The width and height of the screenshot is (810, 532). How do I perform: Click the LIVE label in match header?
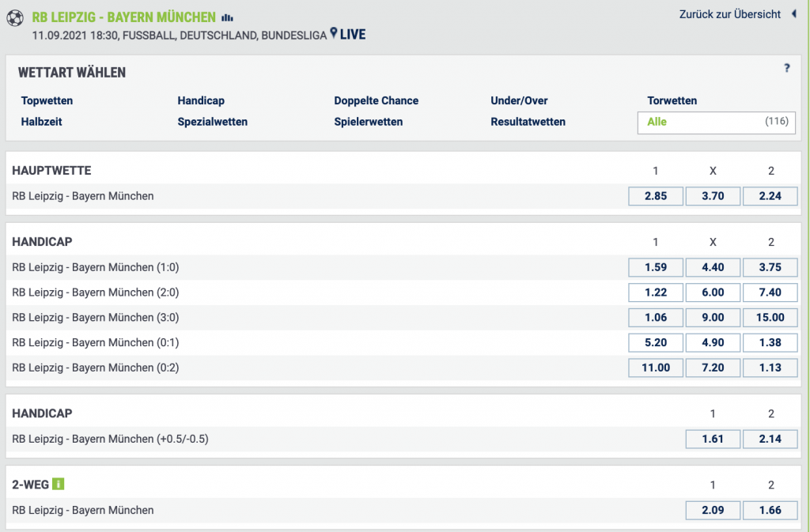click(x=353, y=35)
